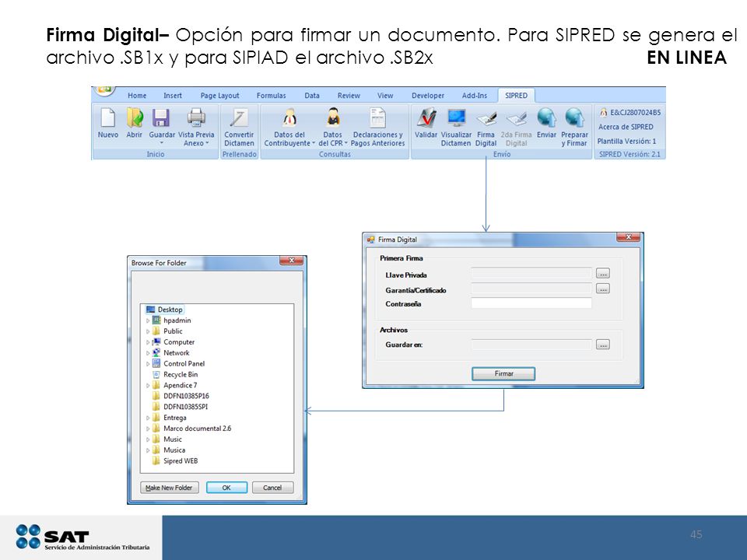Open the Developer tab

[428, 96]
